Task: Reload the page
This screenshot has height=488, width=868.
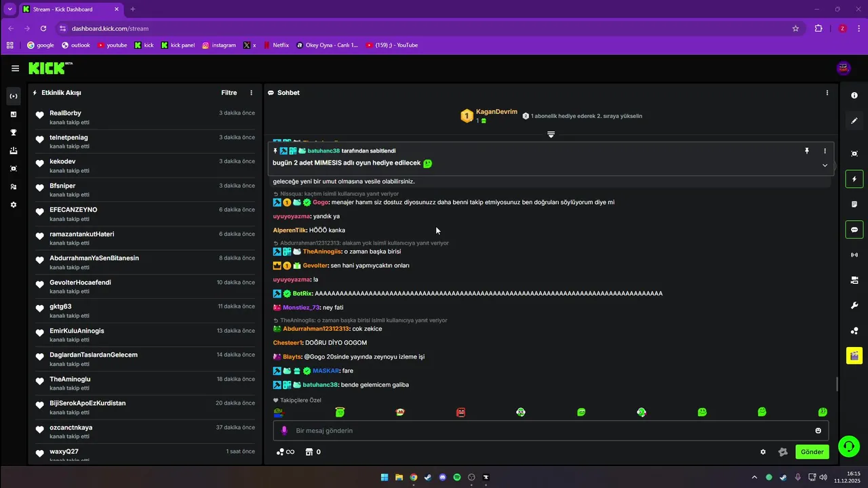Action: 43,28
